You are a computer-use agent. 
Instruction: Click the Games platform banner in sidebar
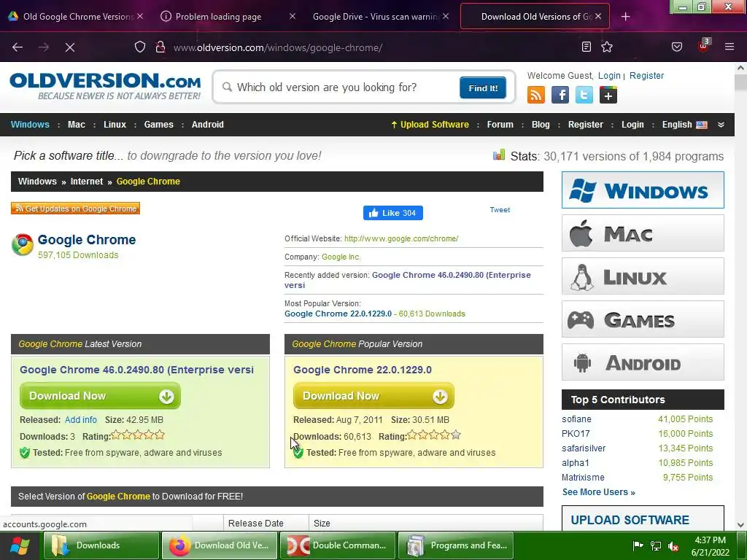[x=643, y=319]
